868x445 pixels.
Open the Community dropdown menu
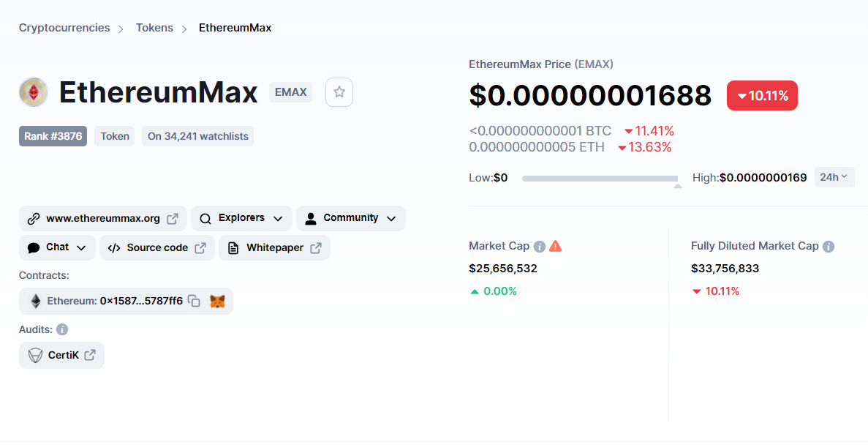click(350, 218)
